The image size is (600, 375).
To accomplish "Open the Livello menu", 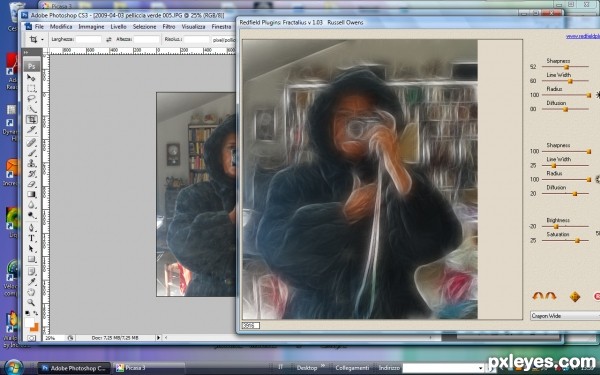I will coord(119,27).
